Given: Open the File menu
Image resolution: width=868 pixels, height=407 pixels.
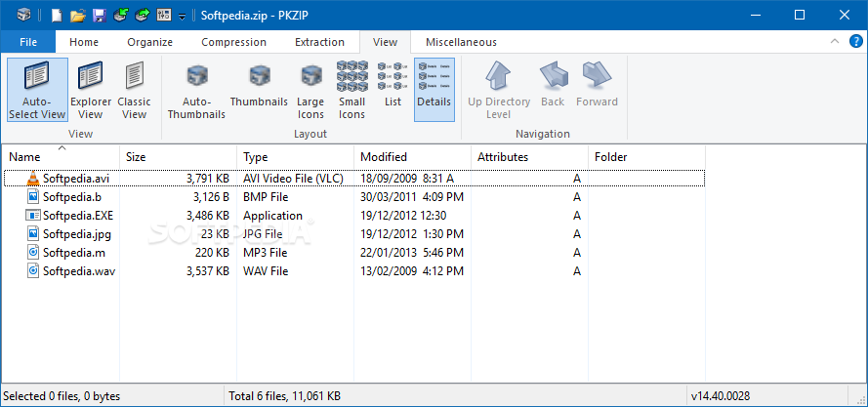Looking at the screenshot, I should tap(28, 42).
